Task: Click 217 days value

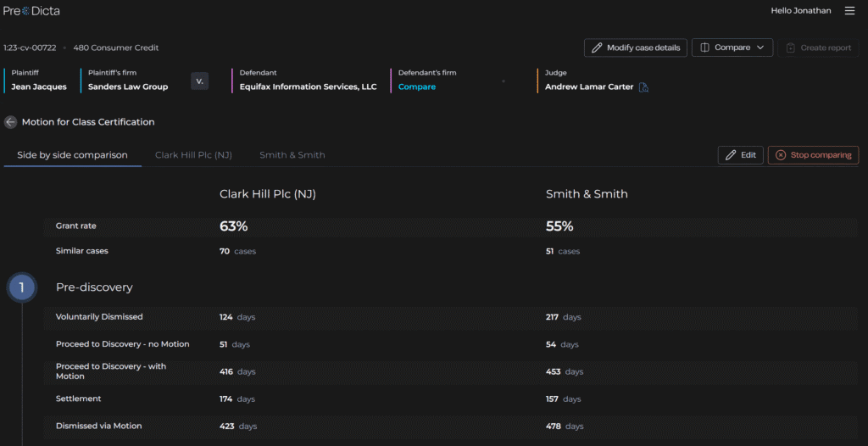Action: (564, 317)
